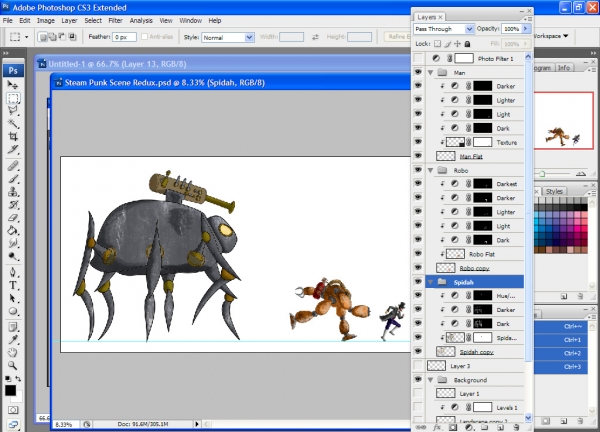This screenshot has width=600, height=432.
Task: Hide the Robo group layer
Action: click(x=418, y=170)
